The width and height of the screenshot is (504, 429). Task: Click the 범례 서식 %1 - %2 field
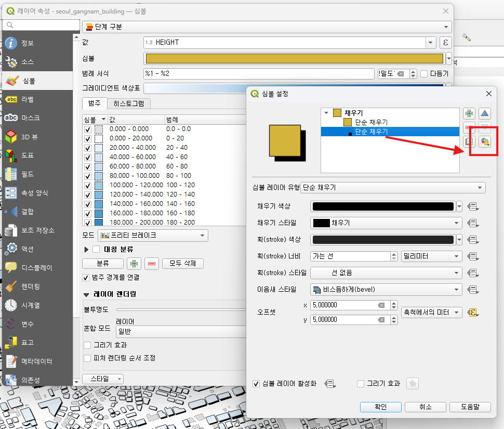click(x=259, y=74)
